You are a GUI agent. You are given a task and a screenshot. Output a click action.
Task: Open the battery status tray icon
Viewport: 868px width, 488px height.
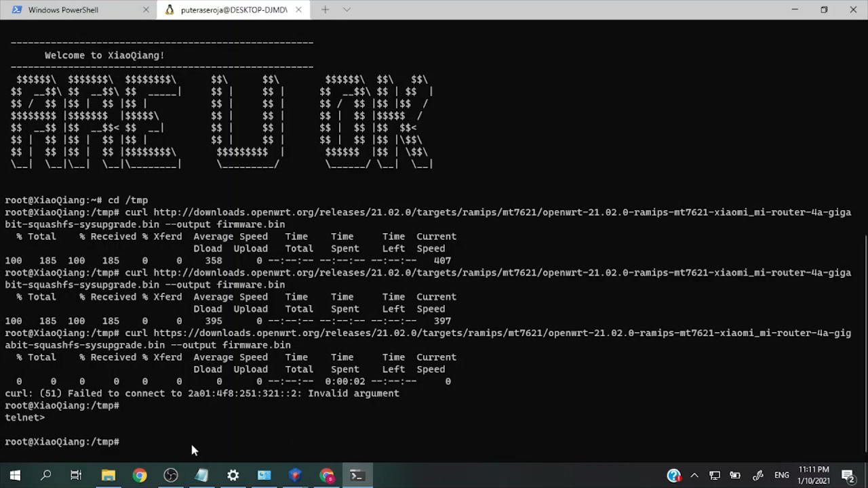(736, 475)
